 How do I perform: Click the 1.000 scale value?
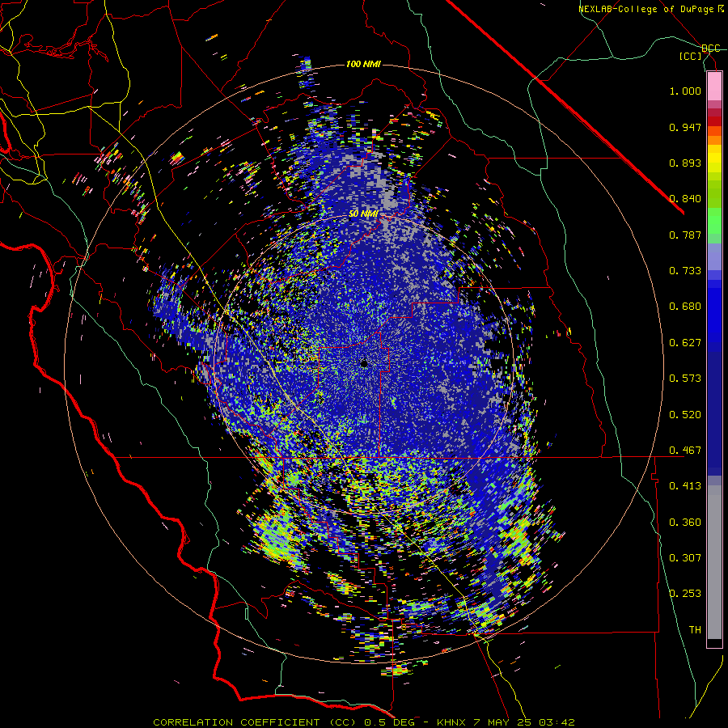(685, 91)
